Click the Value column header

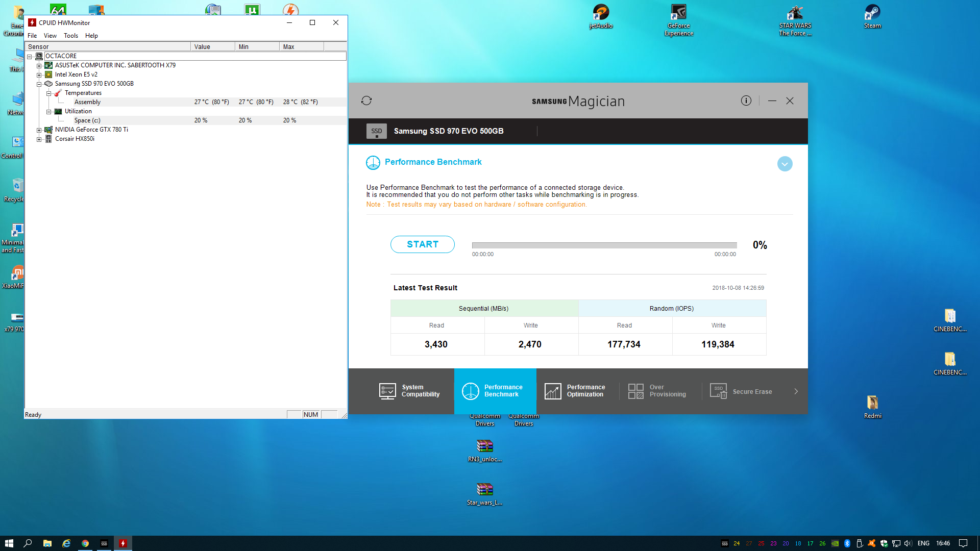coord(213,46)
